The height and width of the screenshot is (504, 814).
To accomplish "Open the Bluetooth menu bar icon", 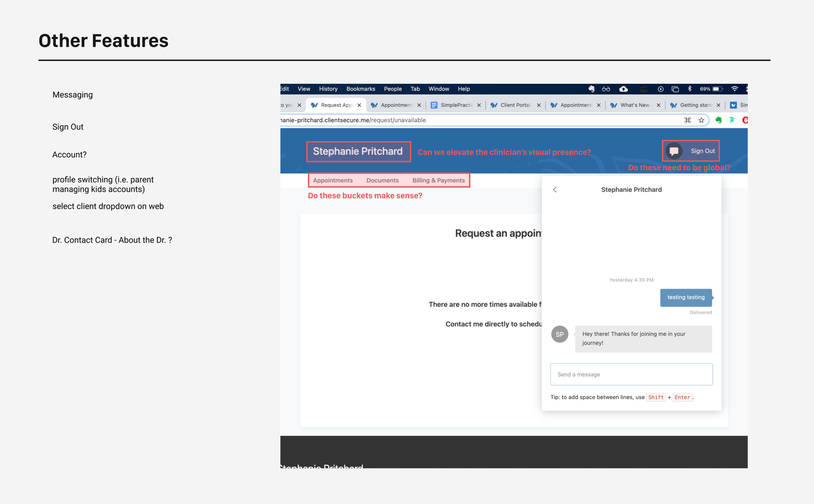I will pyautogui.click(x=690, y=89).
